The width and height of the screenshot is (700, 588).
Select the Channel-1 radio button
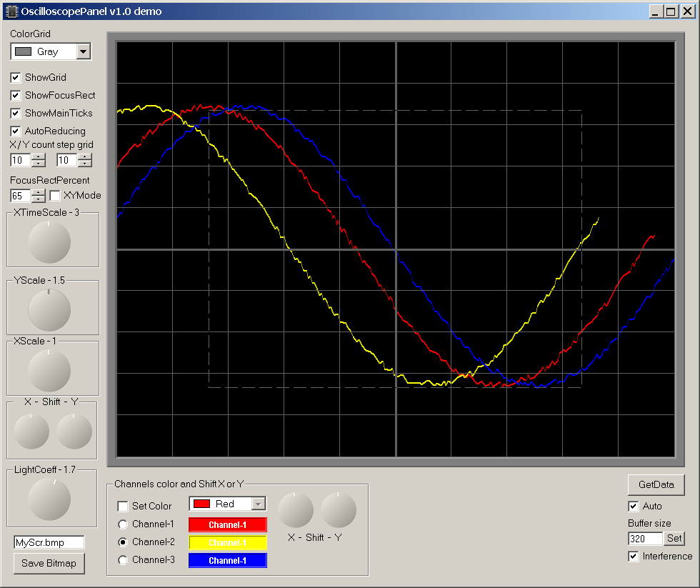click(123, 524)
